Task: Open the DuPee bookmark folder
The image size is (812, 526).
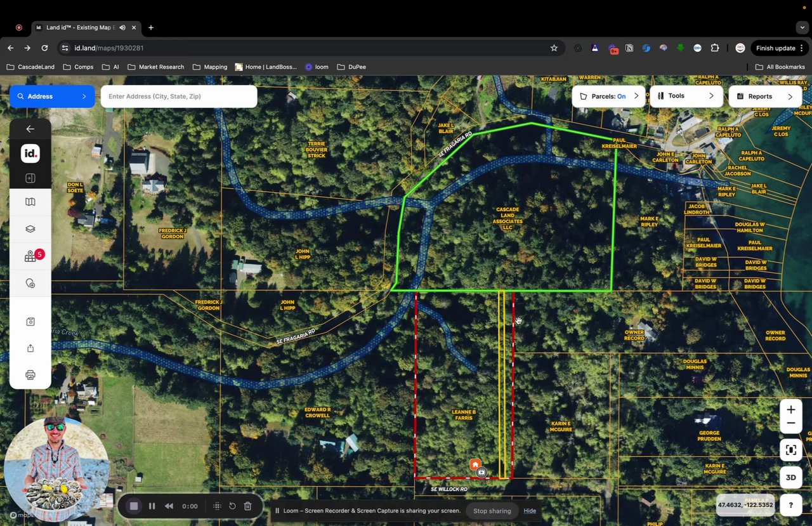Action: point(351,67)
